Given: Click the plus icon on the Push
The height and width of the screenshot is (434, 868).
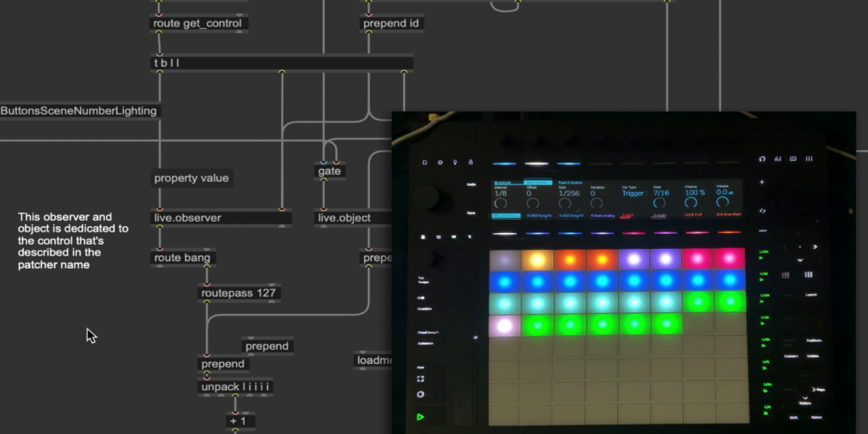Looking at the screenshot, I should [762, 183].
